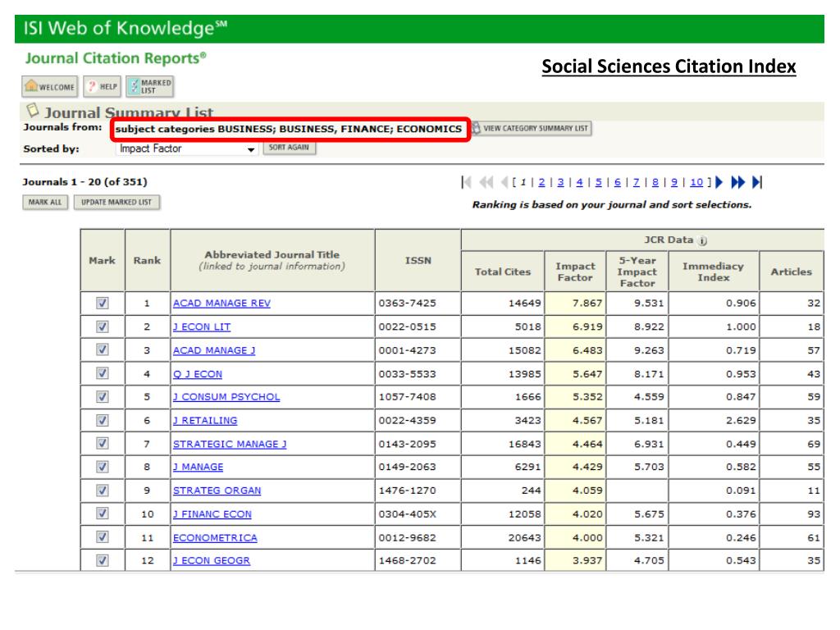
Task: Uncheck the mark box for J RETAILING
Action: [103, 421]
